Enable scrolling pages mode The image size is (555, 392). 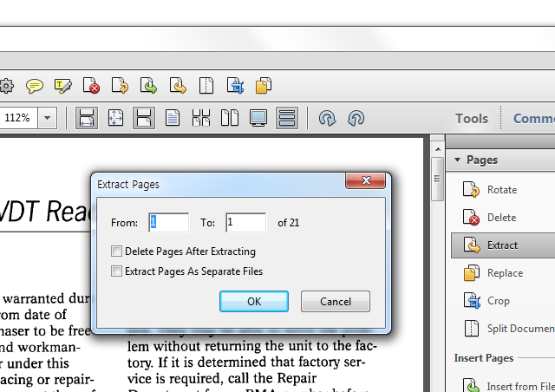click(287, 118)
